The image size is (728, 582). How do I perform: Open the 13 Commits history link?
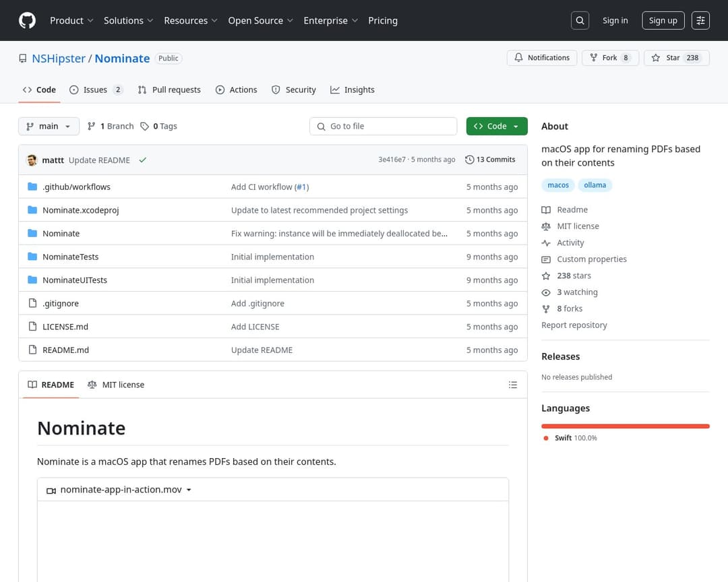click(x=490, y=160)
